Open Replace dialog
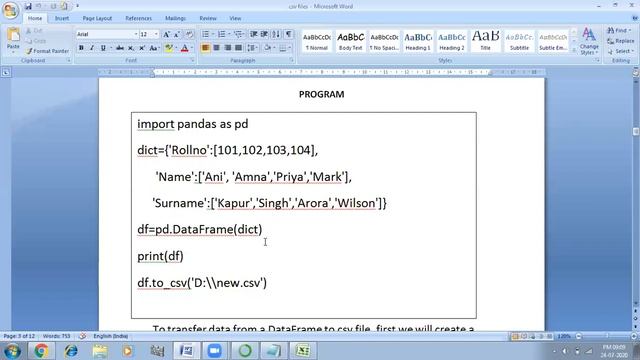Screen dimensions: 640x360 pos(620,41)
